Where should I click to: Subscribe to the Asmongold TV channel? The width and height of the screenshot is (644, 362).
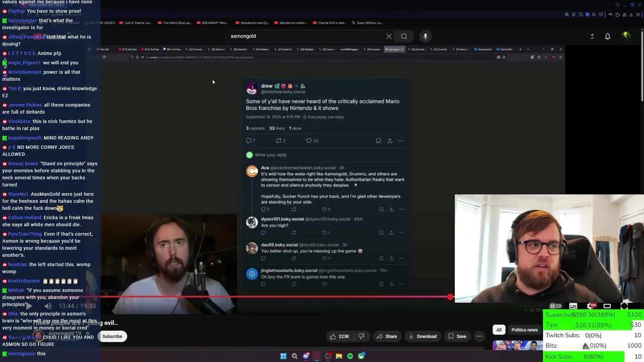click(112, 336)
